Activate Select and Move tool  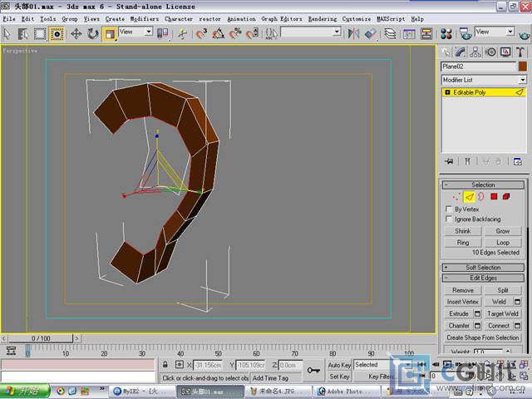coord(76,33)
